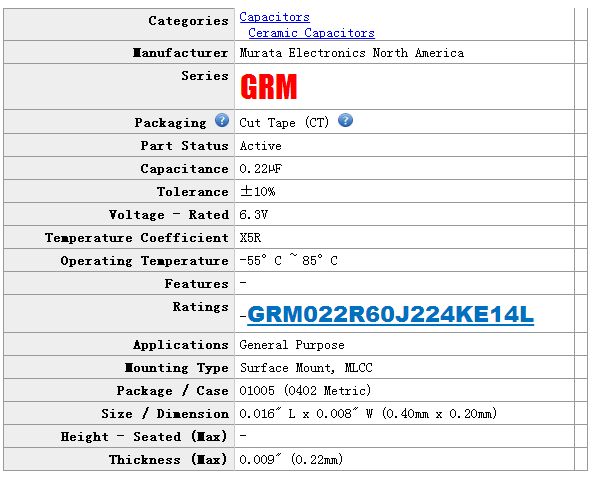Click the help icon after Cut Tape (CT)
The image size is (593, 479).
click(x=345, y=121)
